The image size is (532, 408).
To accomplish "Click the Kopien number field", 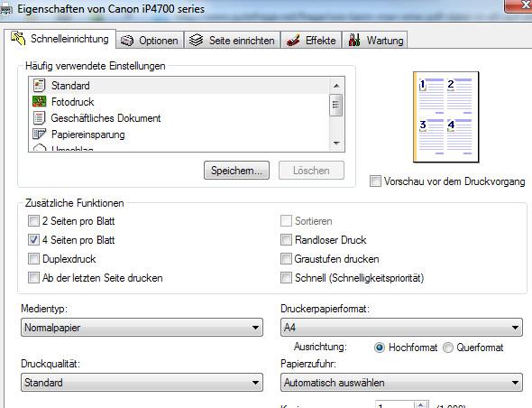I will click(x=395, y=405).
